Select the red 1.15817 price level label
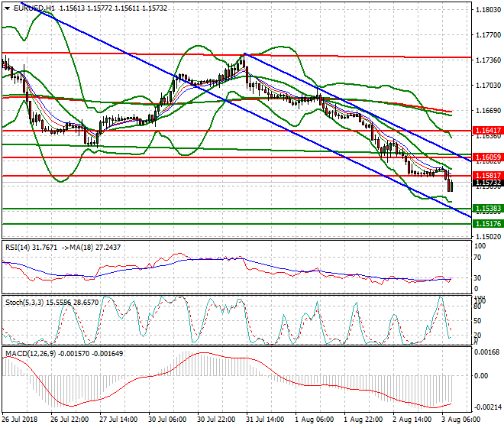The height and width of the screenshot is (428, 504). (x=487, y=176)
